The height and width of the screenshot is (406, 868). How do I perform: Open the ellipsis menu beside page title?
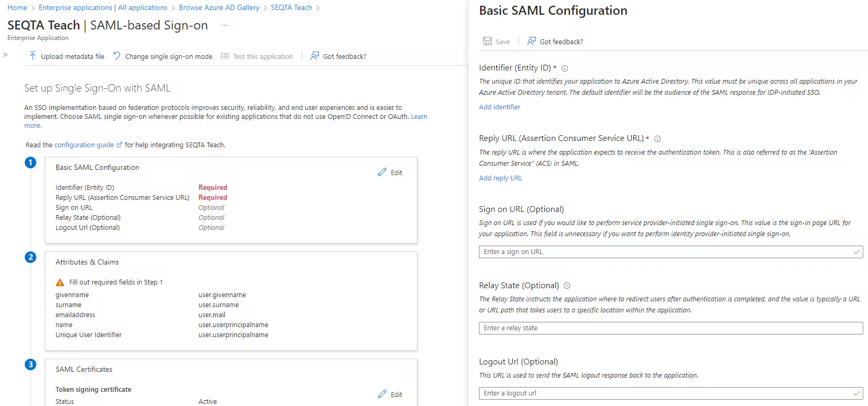point(225,25)
